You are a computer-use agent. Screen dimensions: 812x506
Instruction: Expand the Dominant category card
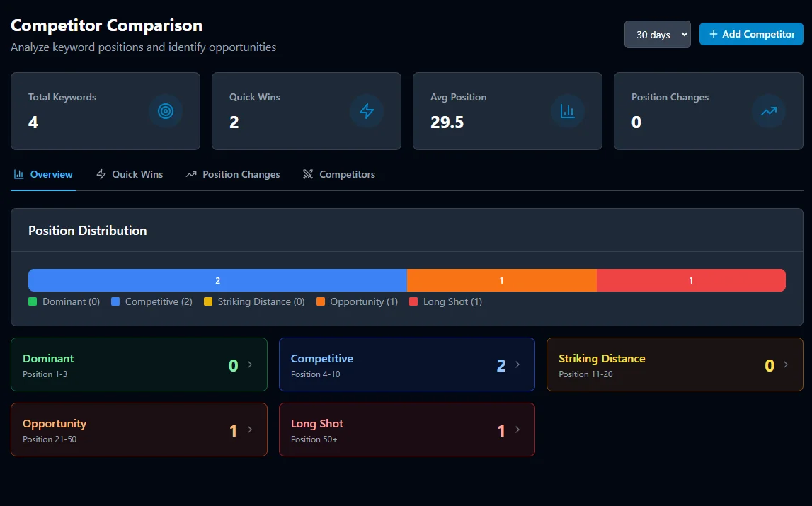tap(139, 364)
